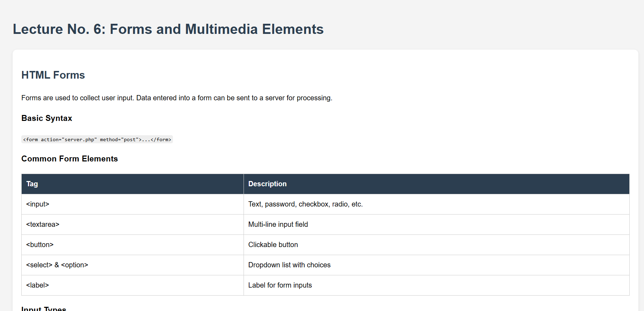Click the Lecture No. 6 page title

point(168,29)
